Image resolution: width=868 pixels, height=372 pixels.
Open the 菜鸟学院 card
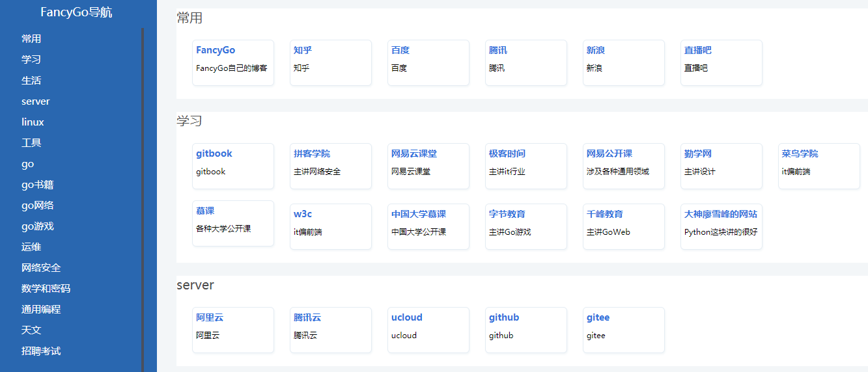[819, 166]
